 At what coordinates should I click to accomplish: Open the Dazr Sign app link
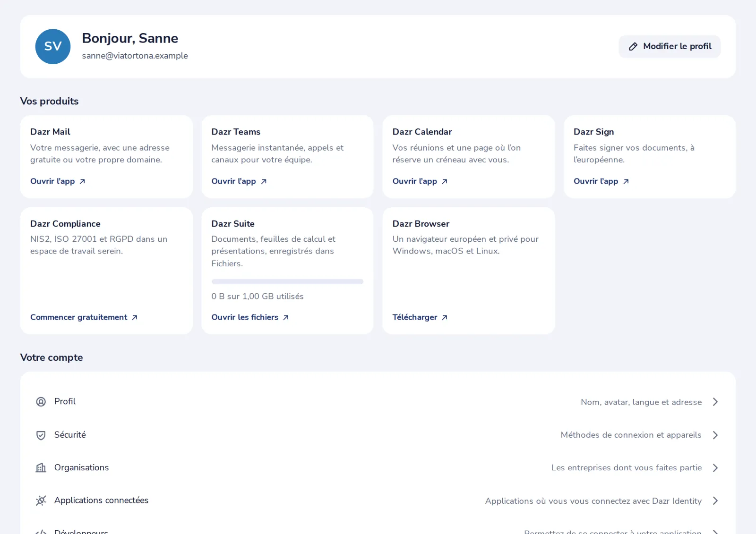pos(601,181)
